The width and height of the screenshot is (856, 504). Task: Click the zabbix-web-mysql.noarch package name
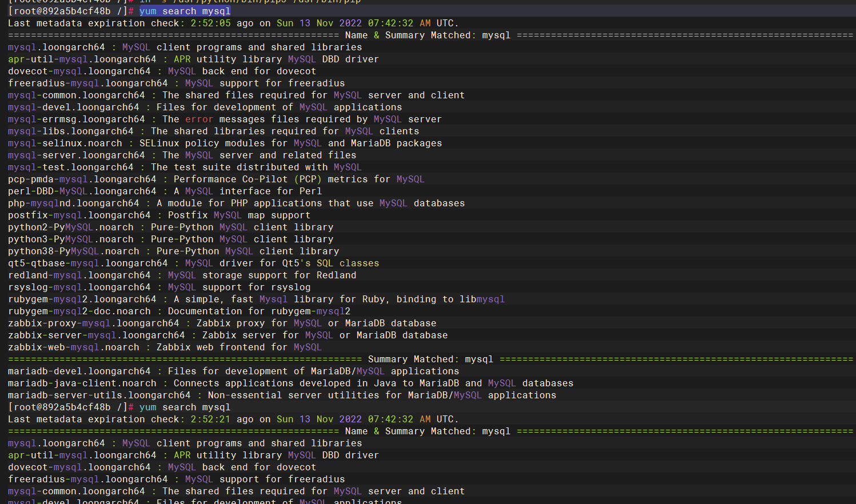coord(74,347)
